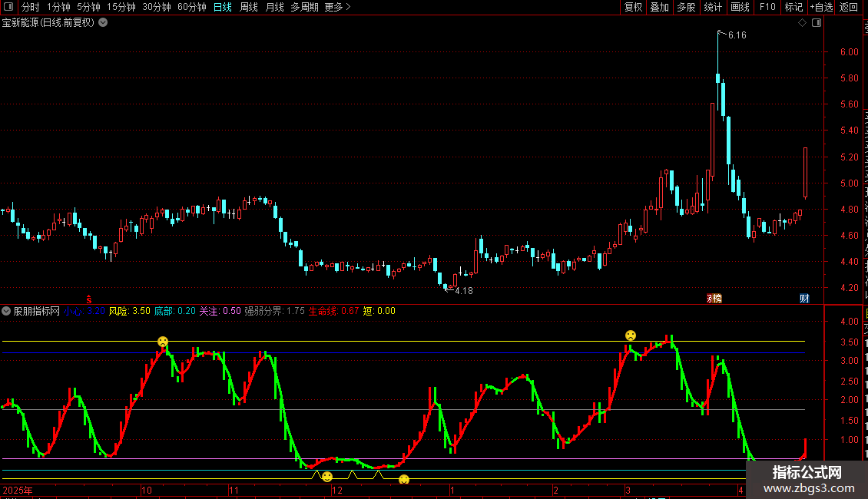Open the 统计 statistics tool

pyautogui.click(x=713, y=7)
